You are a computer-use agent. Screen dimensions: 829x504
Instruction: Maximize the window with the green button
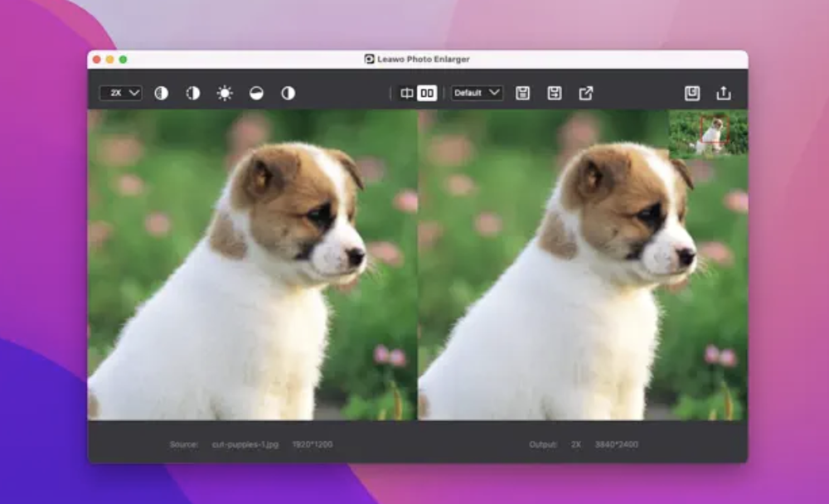point(124,59)
